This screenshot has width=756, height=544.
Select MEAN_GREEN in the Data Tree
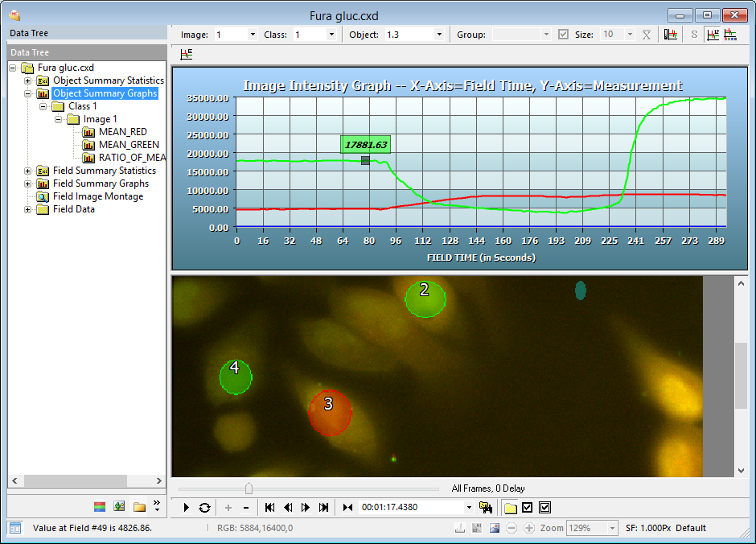click(x=129, y=145)
